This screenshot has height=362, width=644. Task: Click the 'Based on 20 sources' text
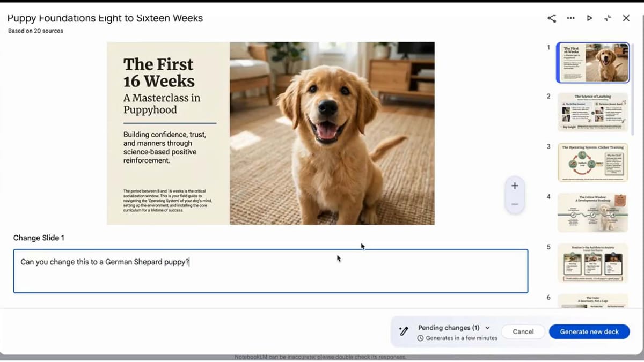[35, 31]
